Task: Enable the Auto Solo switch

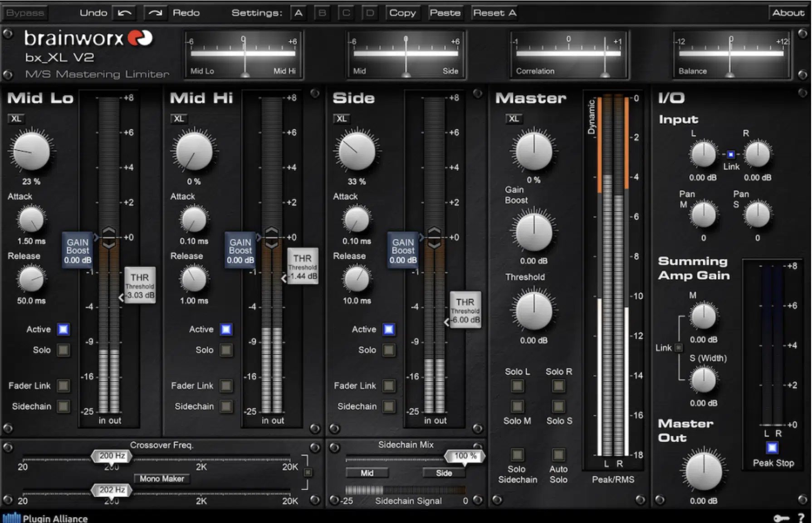Action: pyautogui.click(x=558, y=454)
